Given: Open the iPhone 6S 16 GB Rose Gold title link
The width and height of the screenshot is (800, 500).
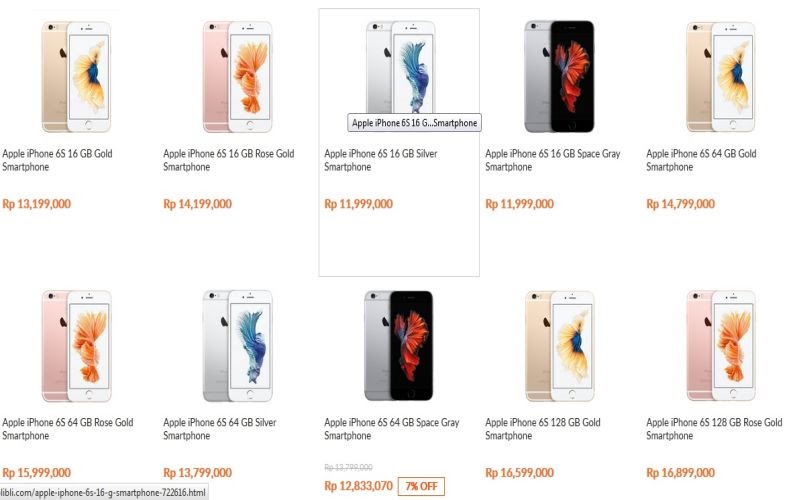Looking at the screenshot, I should 229,160.
